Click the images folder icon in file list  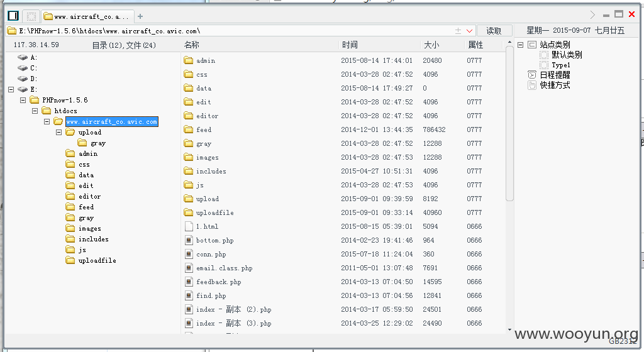click(189, 157)
